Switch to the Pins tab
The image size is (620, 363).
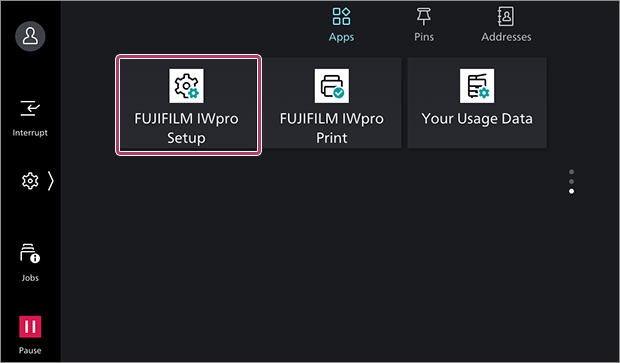pyautogui.click(x=424, y=25)
